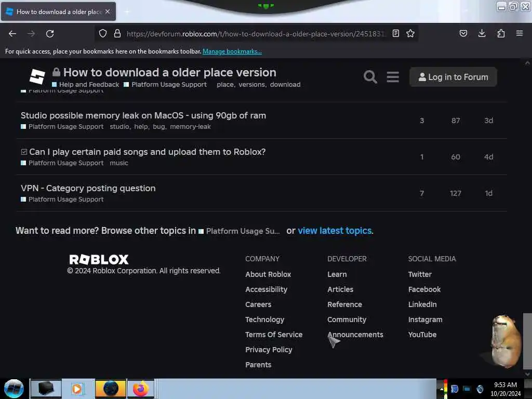The image size is (532, 399).
Task: Open site security padlock info
Action: click(x=117, y=34)
